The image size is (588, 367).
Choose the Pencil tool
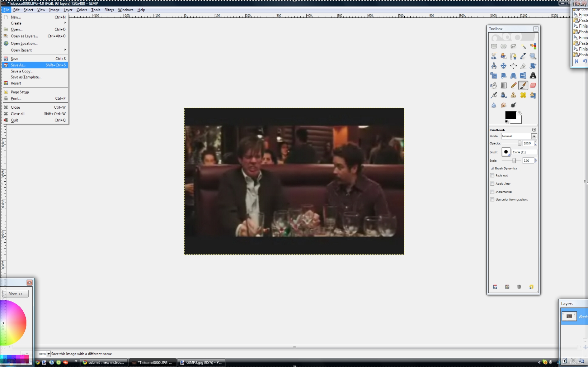click(513, 85)
